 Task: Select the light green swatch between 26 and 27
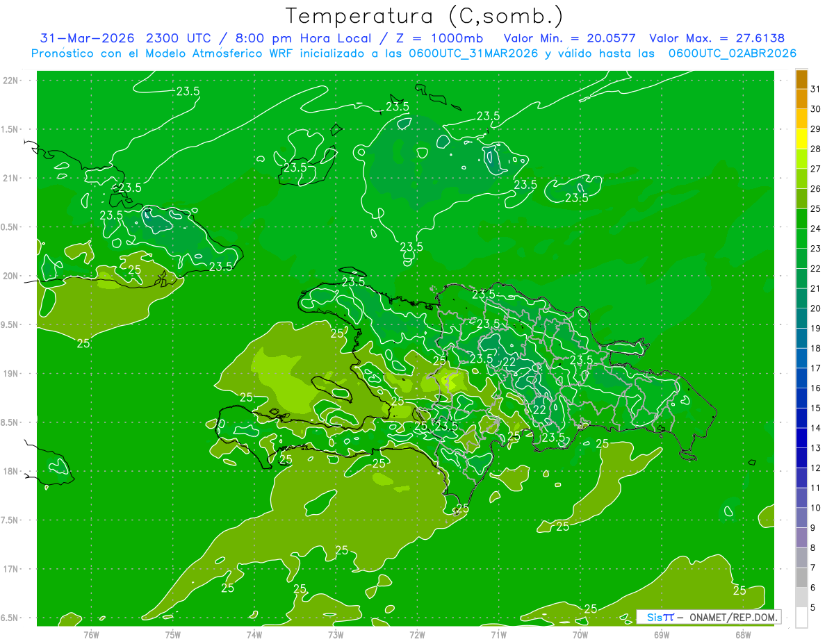[x=801, y=179]
